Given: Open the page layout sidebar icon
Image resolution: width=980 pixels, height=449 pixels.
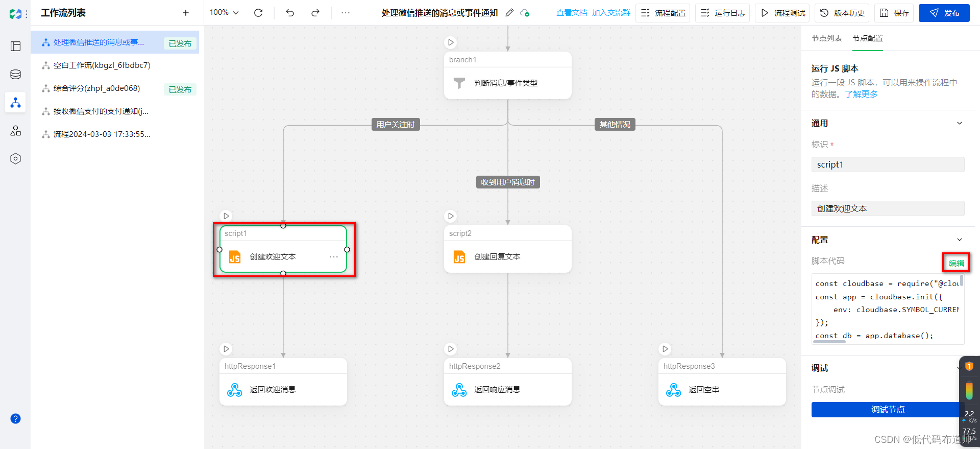Looking at the screenshot, I should [x=15, y=46].
